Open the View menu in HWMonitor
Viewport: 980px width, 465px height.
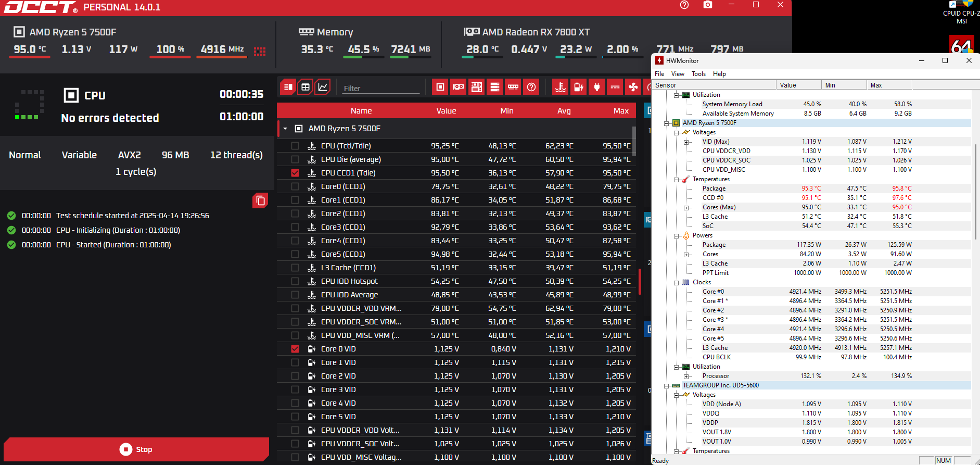(x=678, y=74)
